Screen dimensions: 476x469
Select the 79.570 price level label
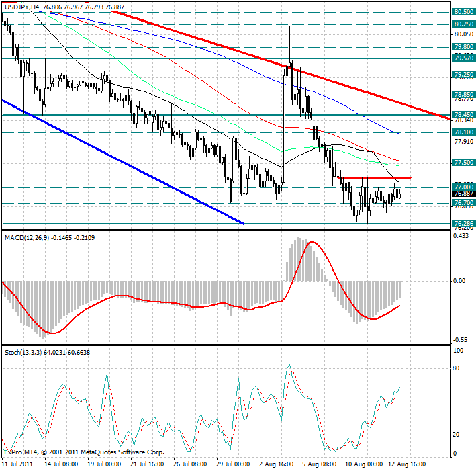coord(463,58)
